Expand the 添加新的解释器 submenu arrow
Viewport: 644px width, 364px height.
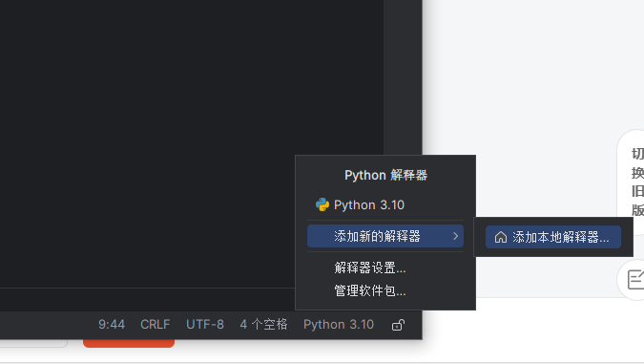click(x=455, y=236)
